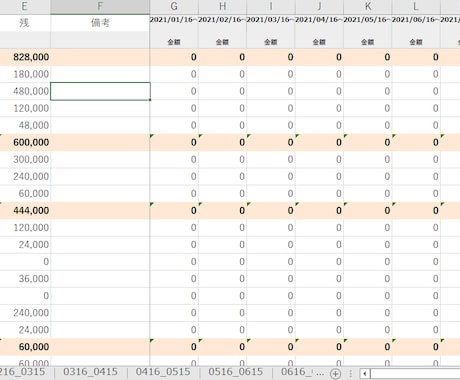The height and width of the screenshot is (380, 460).
Task: Click the 2021/06/16~ date header
Action: pyautogui.click(x=416, y=20)
